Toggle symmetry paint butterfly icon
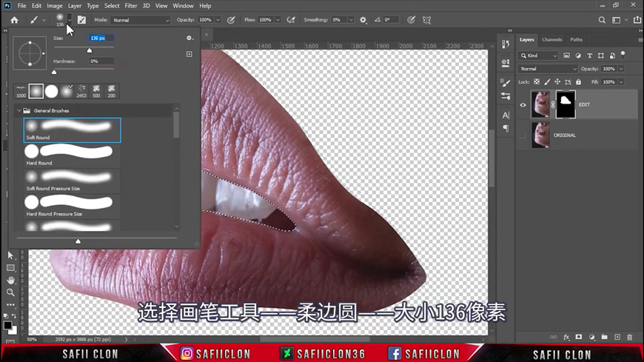This screenshot has height=362, width=644. click(427, 20)
